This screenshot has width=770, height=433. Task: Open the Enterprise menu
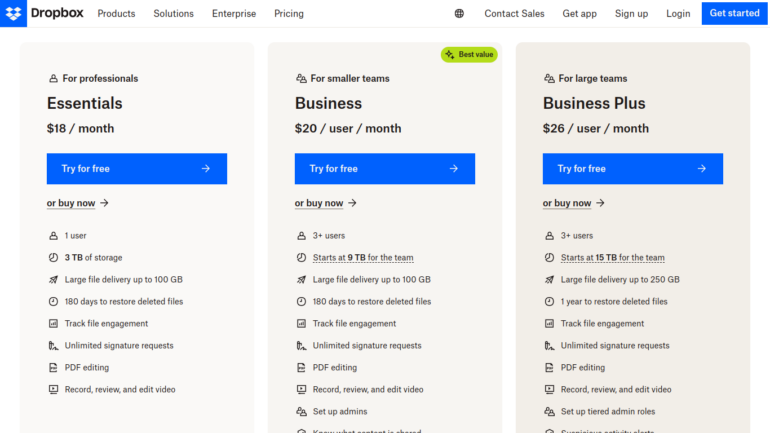pyautogui.click(x=234, y=14)
